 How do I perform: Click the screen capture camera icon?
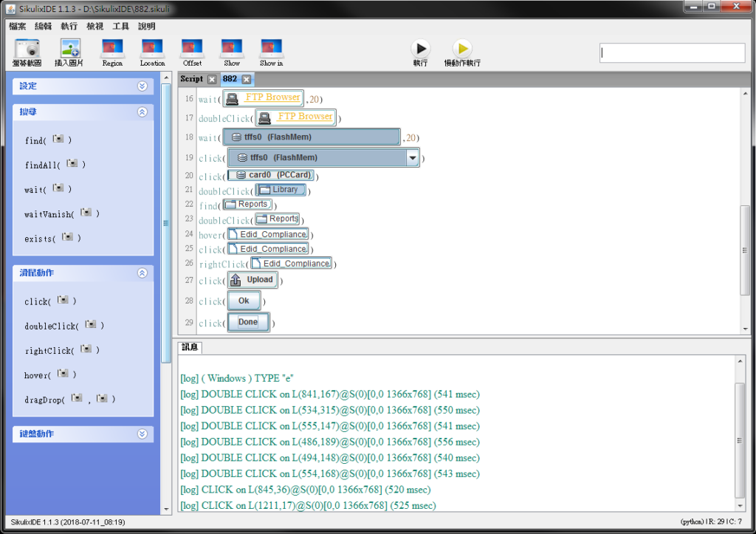[x=27, y=49]
